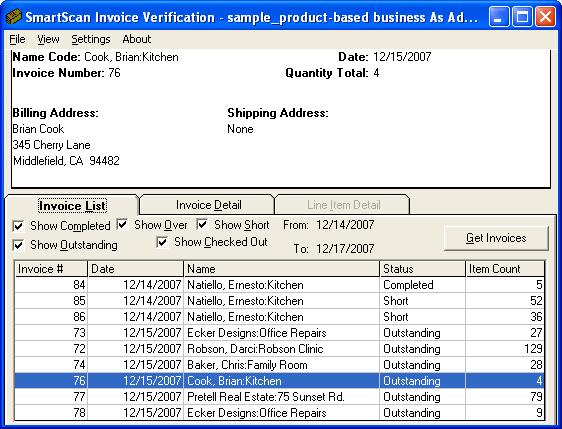Open the File menu

[x=17, y=39]
